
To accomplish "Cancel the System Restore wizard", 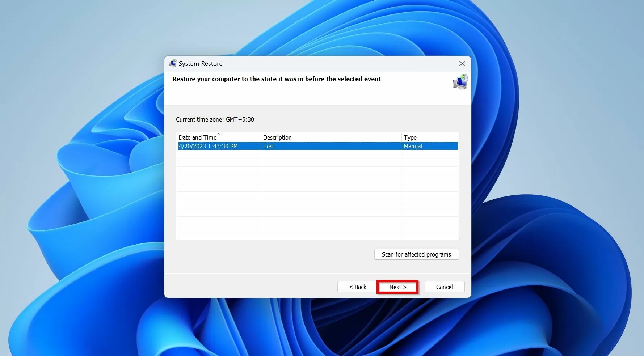I will click(x=444, y=287).
